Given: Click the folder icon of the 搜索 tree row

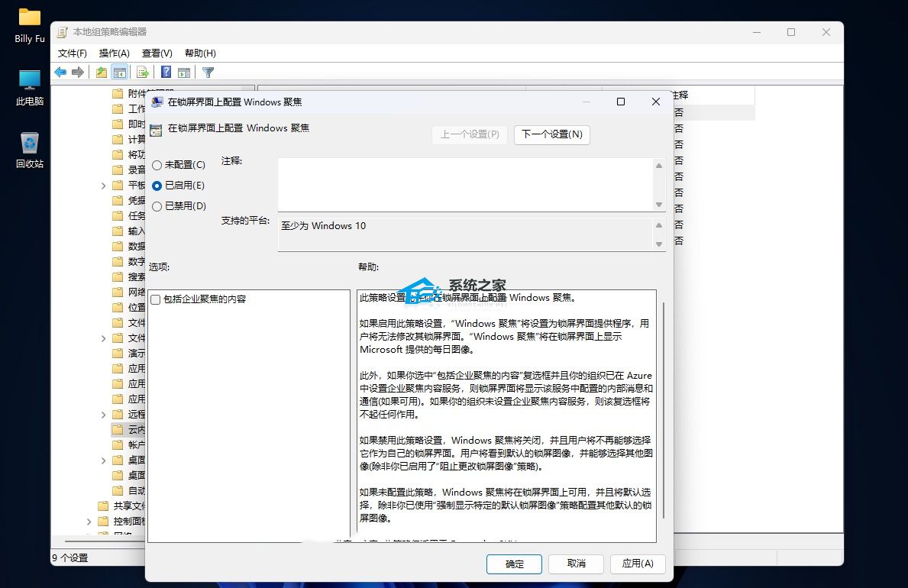Looking at the screenshot, I should [118, 276].
